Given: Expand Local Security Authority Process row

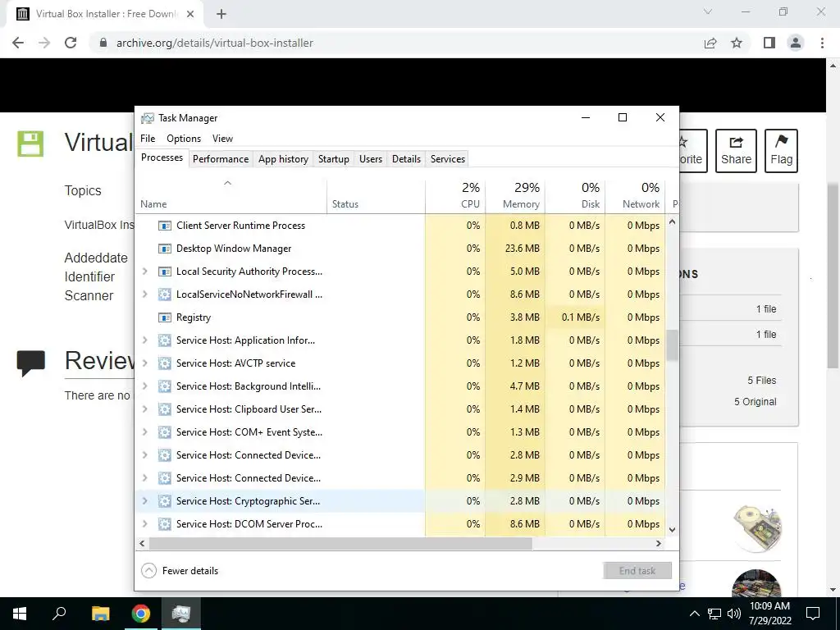Looking at the screenshot, I should (144, 272).
